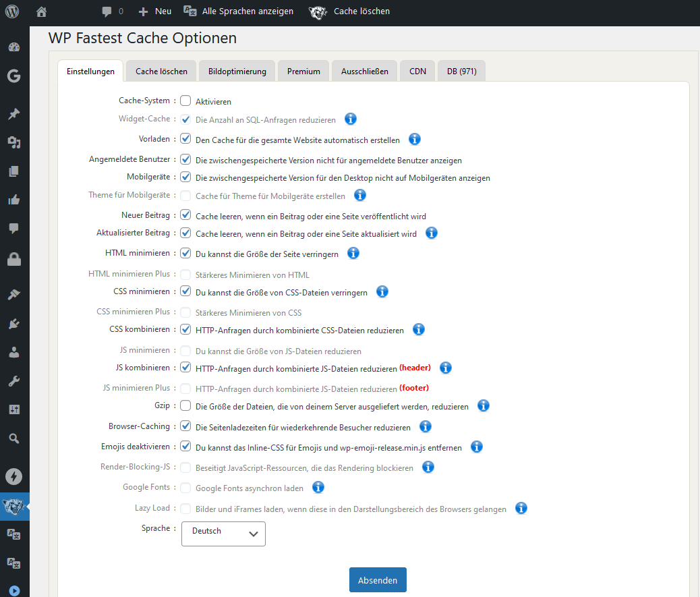This screenshot has height=597, width=700.
Task: Uncheck the Gzip compression option
Action: point(185,405)
